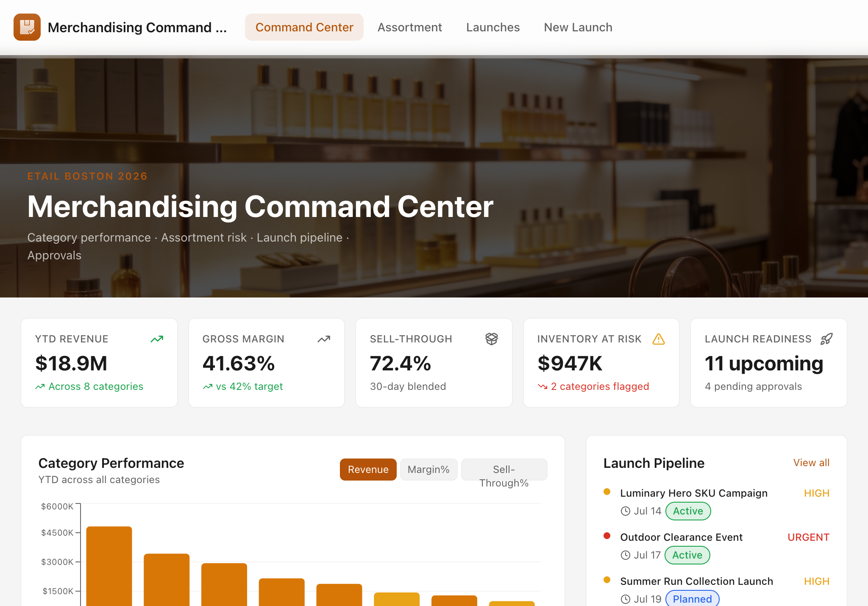This screenshot has width=868, height=606.
Task: Click the Category Performance heading
Action: pyautogui.click(x=111, y=463)
